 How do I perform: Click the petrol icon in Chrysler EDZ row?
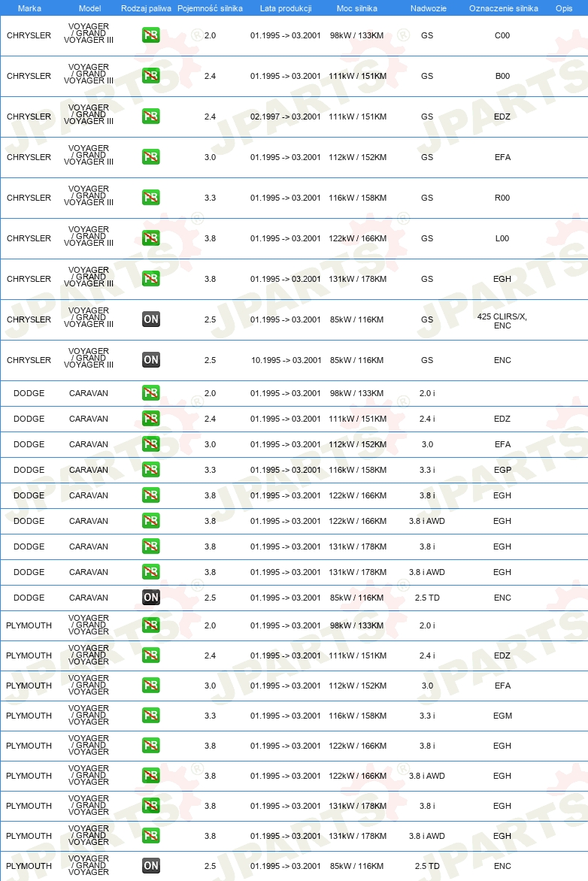[x=150, y=117]
